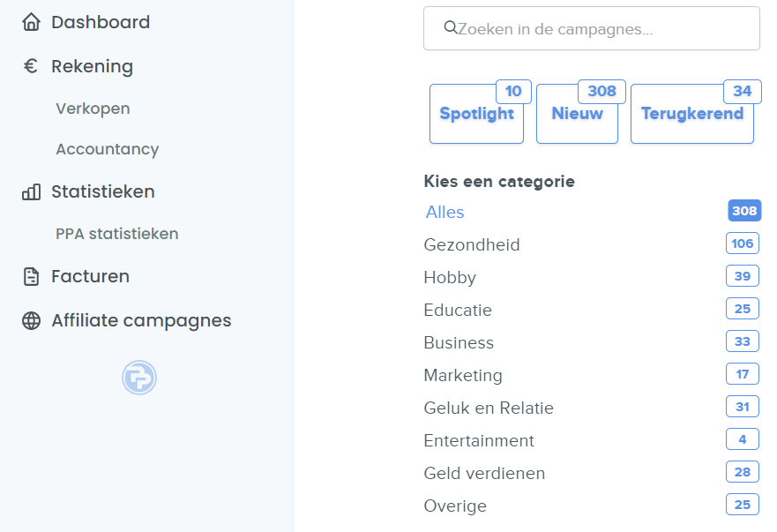Screen dimensions: 777x532
Task: Filter by the Hobby category
Action: pyautogui.click(x=450, y=277)
